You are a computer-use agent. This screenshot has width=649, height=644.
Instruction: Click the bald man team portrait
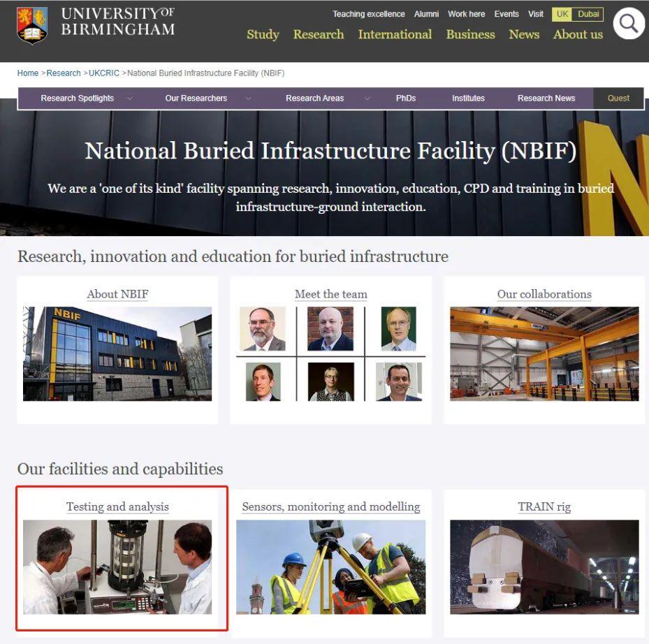point(330,329)
